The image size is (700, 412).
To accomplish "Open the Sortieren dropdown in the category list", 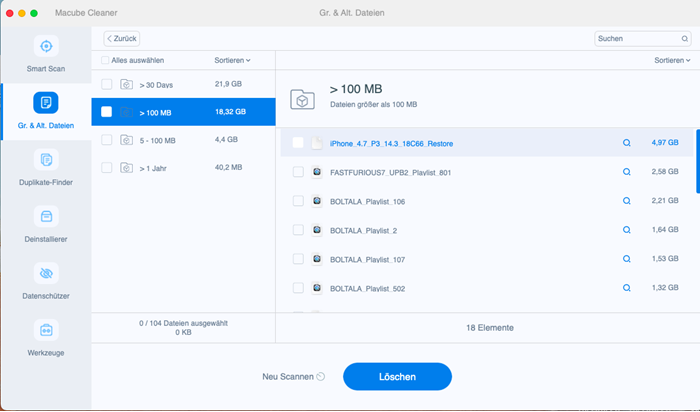I will [232, 60].
